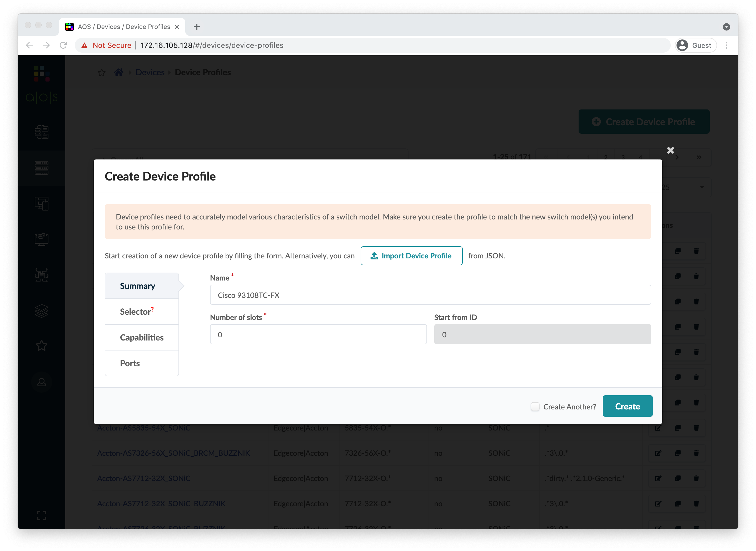756x551 pixels.
Task: Select the favorites star icon in the sidebar
Action: point(41,345)
